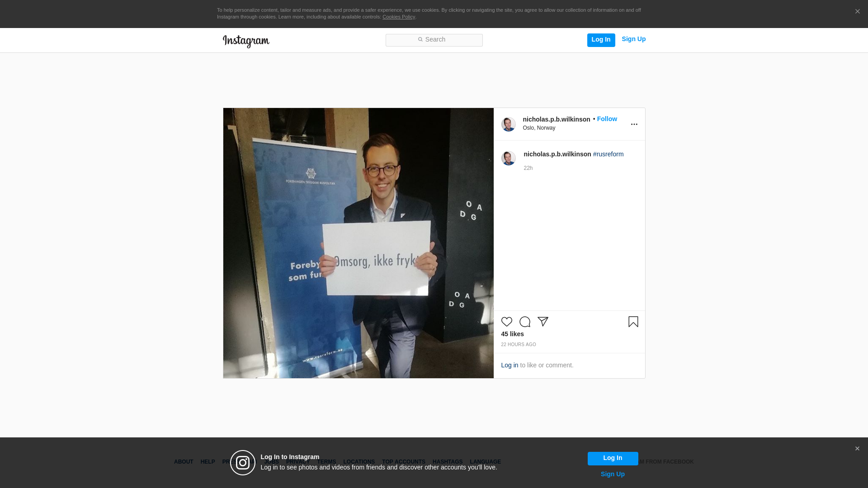Viewport: 868px width, 488px height.
Task: Dismiss the cookie notice banner
Action: [x=857, y=12]
